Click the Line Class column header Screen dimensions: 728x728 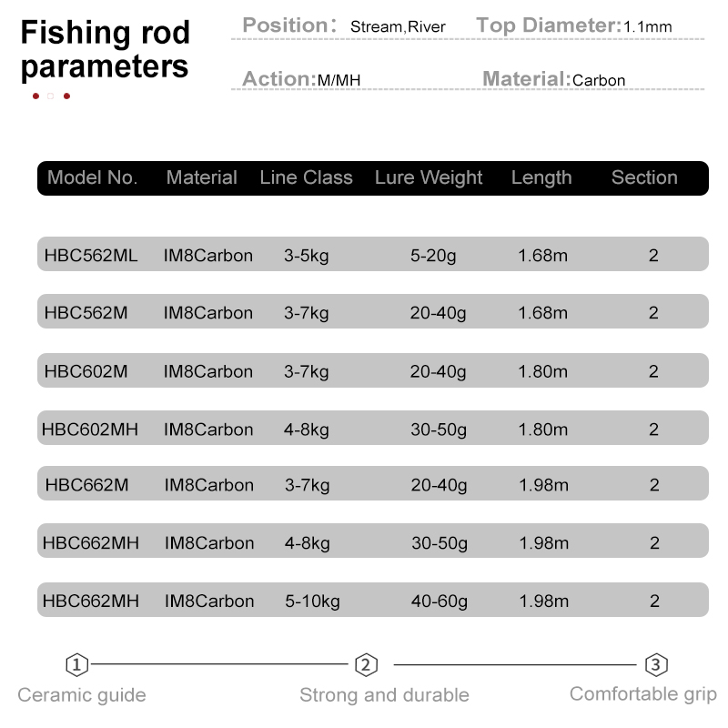306,177
